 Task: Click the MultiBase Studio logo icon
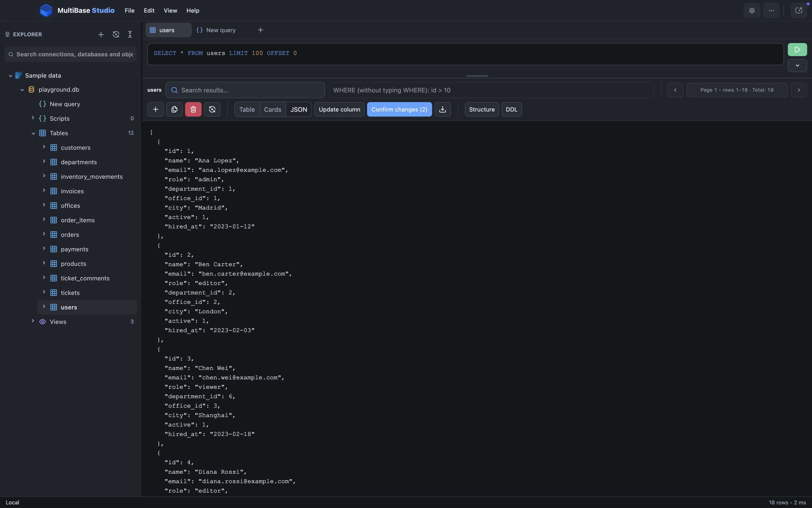(x=46, y=10)
